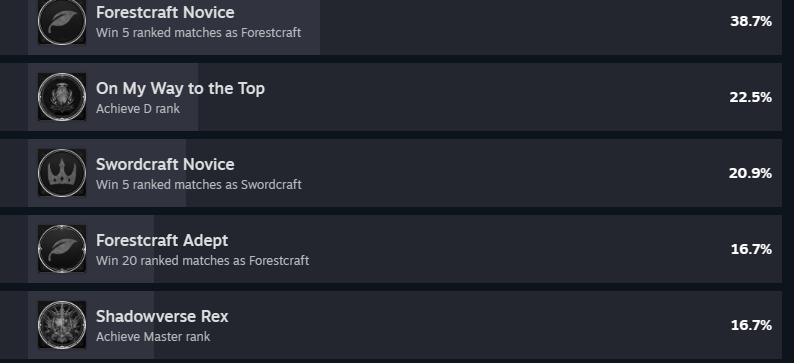Click the Shadowverse Rex achievement title

[x=162, y=316]
